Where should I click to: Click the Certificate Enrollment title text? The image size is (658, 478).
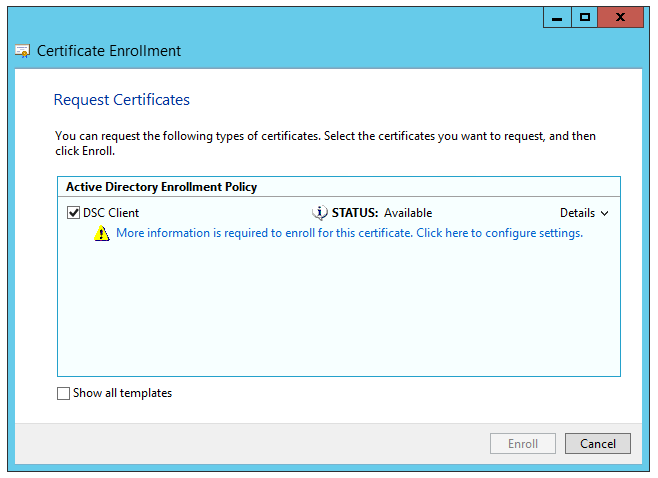109,50
